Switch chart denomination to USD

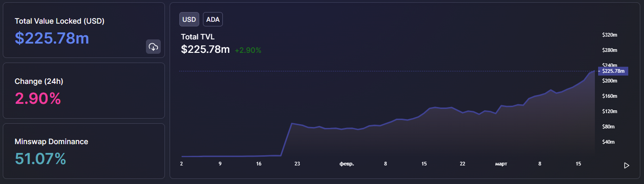(189, 19)
